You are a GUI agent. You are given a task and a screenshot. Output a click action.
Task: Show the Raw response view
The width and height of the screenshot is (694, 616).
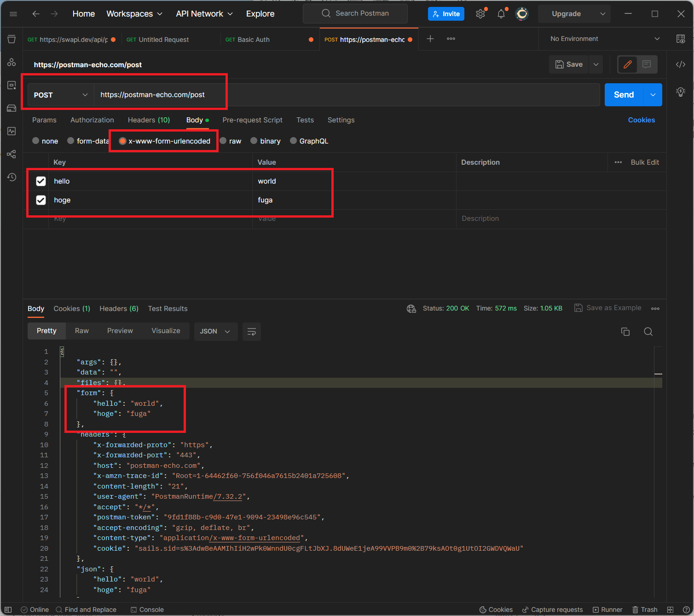pos(82,331)
